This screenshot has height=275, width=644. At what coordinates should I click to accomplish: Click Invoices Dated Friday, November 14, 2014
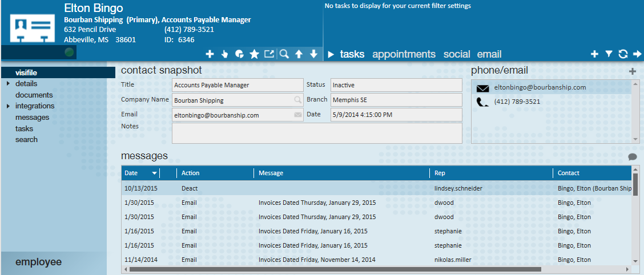pos(317,260)
